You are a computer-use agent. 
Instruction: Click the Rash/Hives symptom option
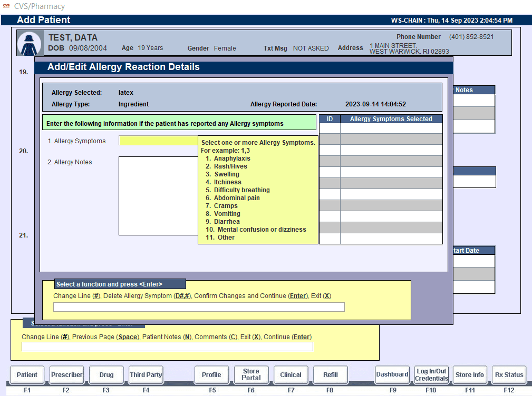coord(226,166)
